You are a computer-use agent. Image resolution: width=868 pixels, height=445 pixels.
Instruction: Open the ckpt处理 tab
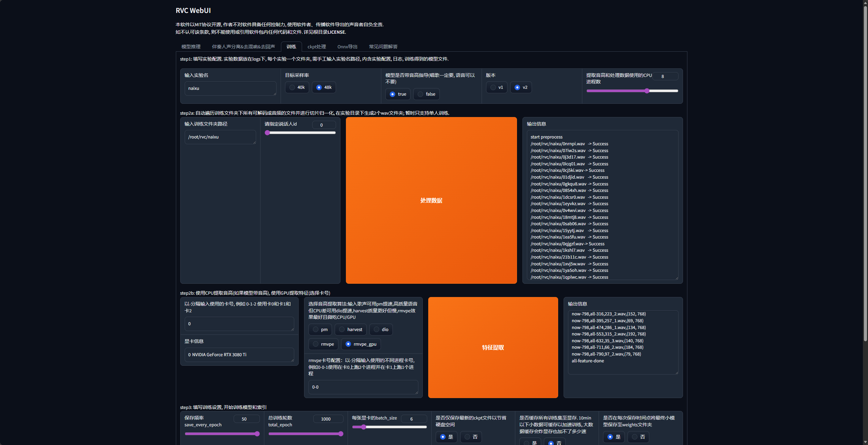317,47
